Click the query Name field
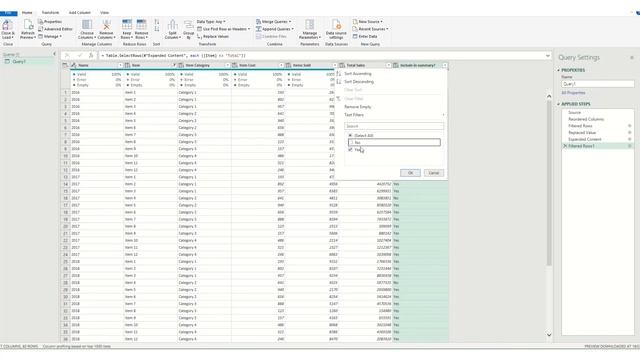Image resolution: width=640 pixels, height=360 pixels. tap(598, 84)
